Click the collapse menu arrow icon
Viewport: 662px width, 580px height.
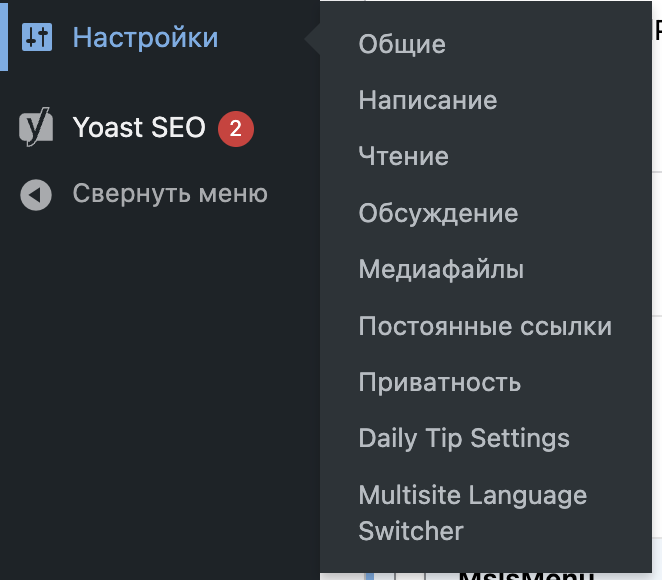pos(36,195)
